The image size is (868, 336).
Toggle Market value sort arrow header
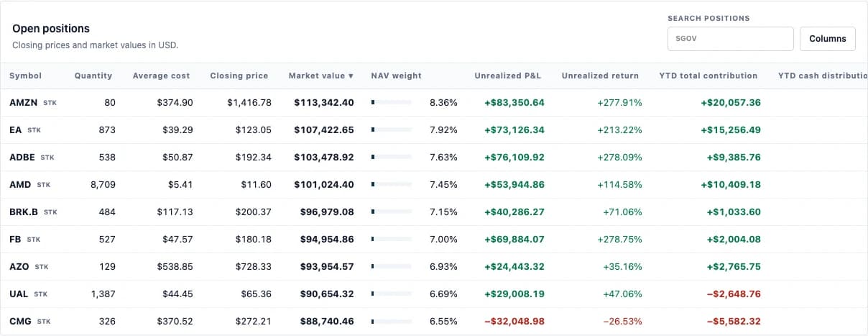[x=321, y=76]
